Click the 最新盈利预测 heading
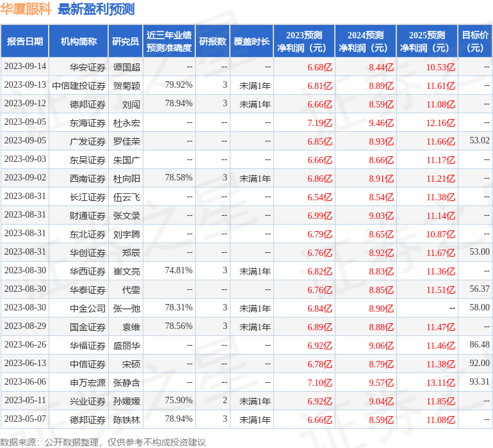 pos(96,9)
